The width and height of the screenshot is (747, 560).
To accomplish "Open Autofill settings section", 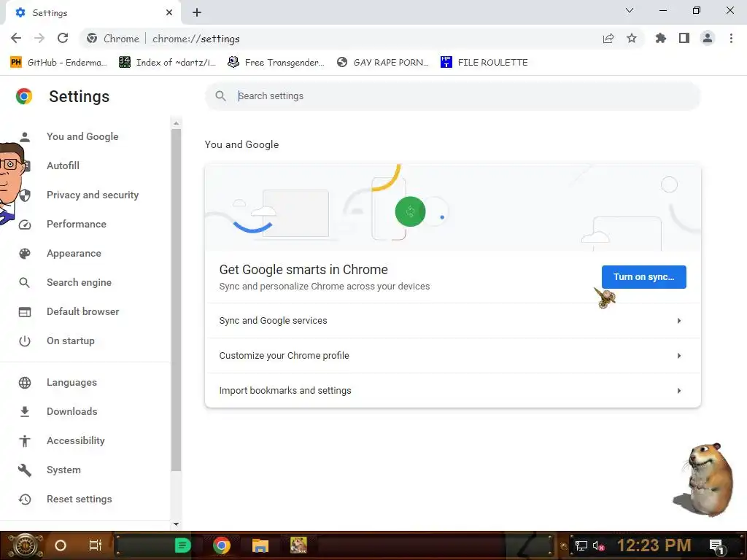I will point(63,166).
